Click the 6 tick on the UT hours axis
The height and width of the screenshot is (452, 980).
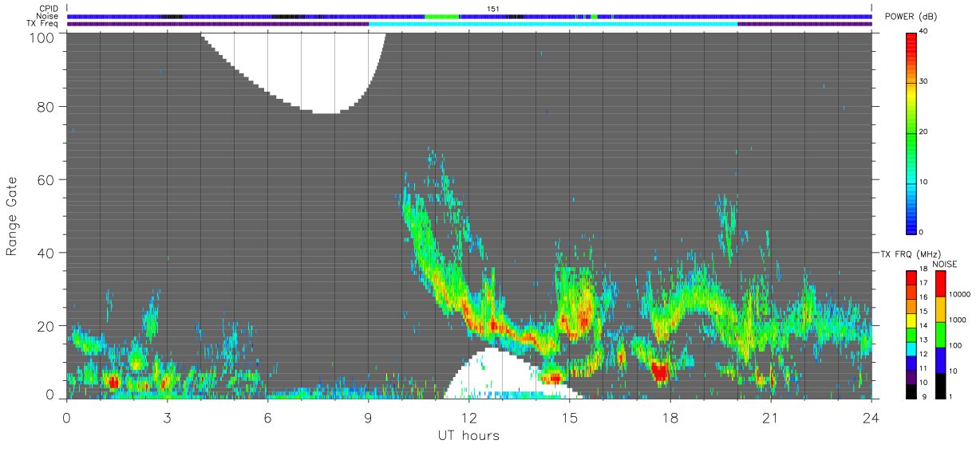(267, 418)
